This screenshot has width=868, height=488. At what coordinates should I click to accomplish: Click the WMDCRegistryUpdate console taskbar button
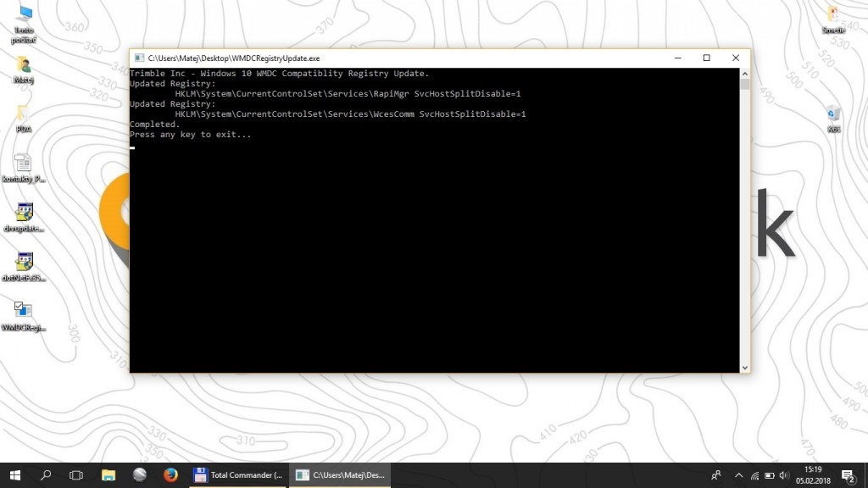(x=341, y=475)
